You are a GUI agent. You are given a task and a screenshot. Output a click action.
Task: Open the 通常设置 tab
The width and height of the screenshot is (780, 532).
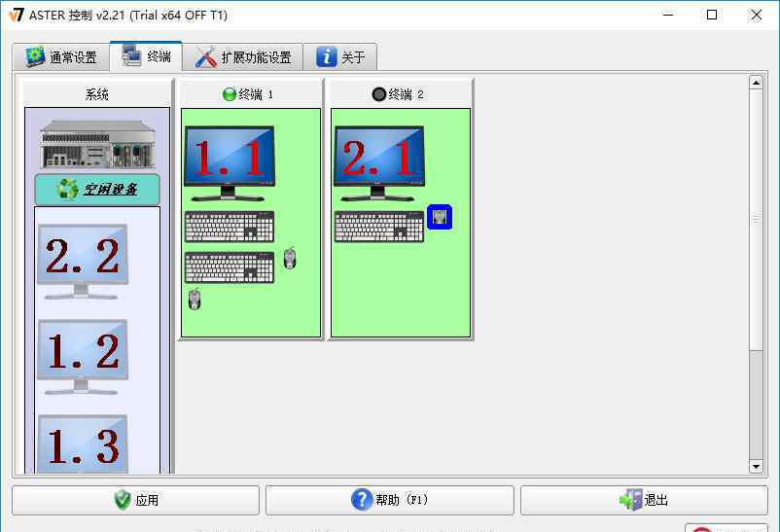pyautogui.click(x=61, y=57)
